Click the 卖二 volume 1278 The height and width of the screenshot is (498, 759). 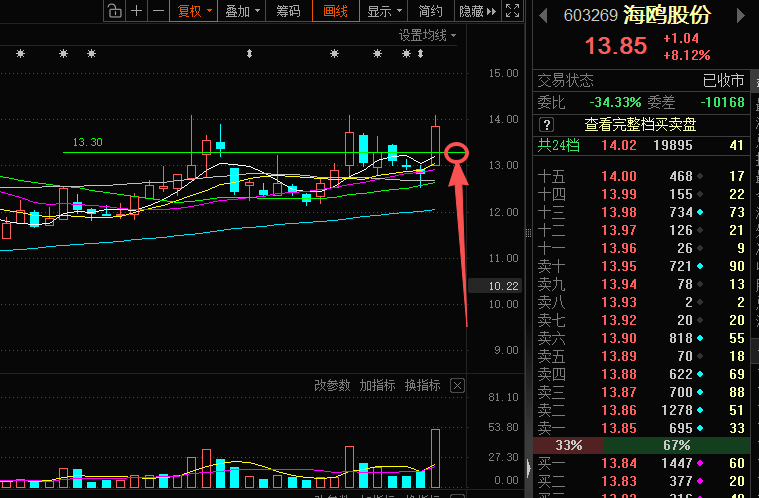[x=677, y=410]
